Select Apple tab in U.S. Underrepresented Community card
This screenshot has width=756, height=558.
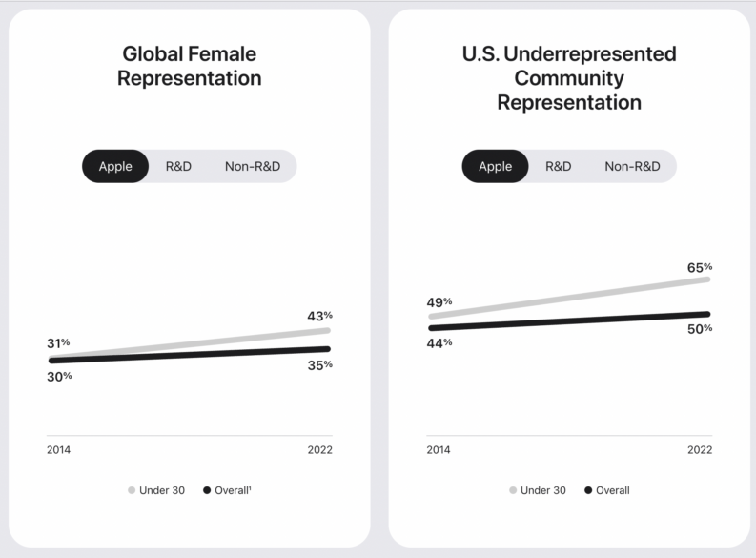495,166
